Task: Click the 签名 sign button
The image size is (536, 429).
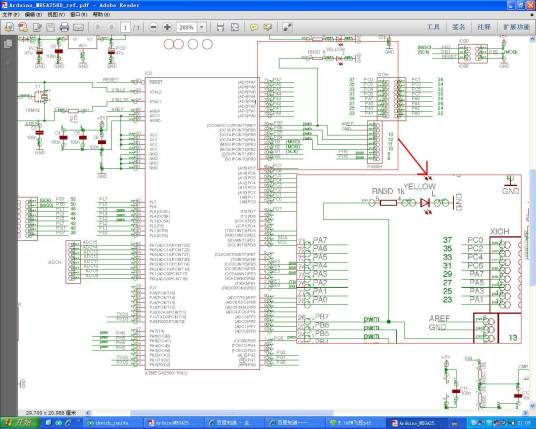Action: tap(459, 27)
